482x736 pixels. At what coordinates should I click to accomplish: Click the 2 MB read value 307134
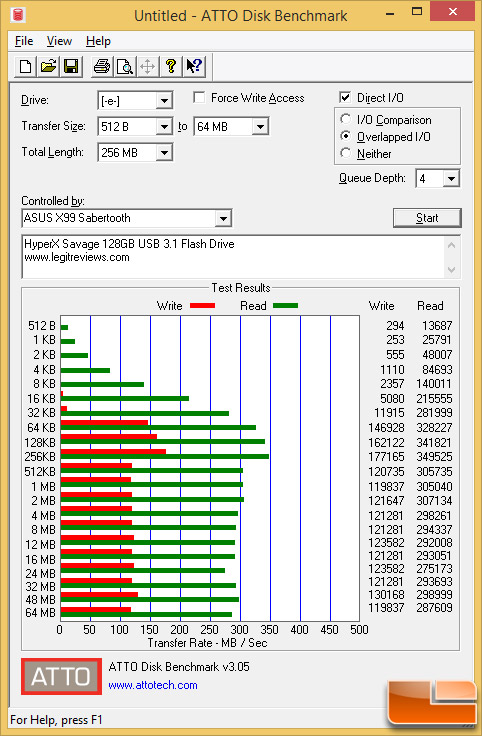pyautogui.click(x=434, y=501)
